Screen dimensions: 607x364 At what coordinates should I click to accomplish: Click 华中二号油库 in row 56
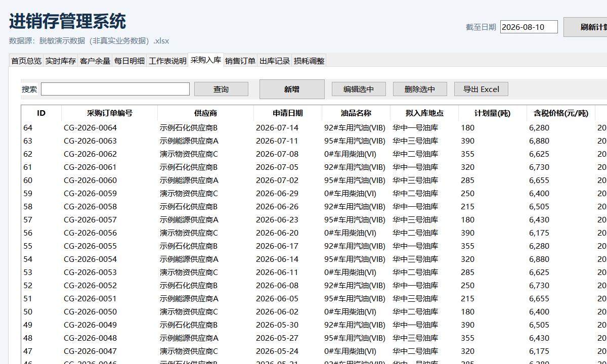tap(415, 233)
